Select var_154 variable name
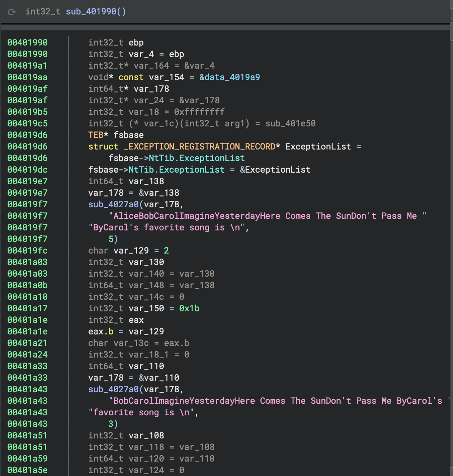 (x=167, y=77)
